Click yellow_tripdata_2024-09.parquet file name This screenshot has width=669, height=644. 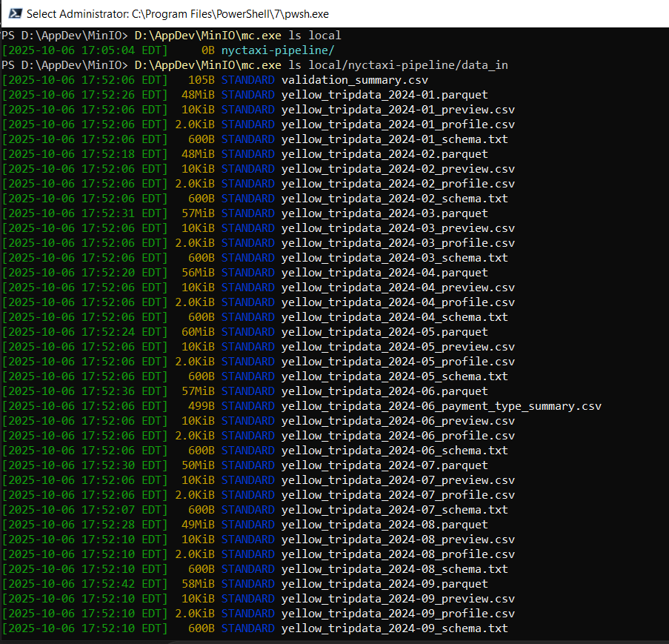coord(385,584)
